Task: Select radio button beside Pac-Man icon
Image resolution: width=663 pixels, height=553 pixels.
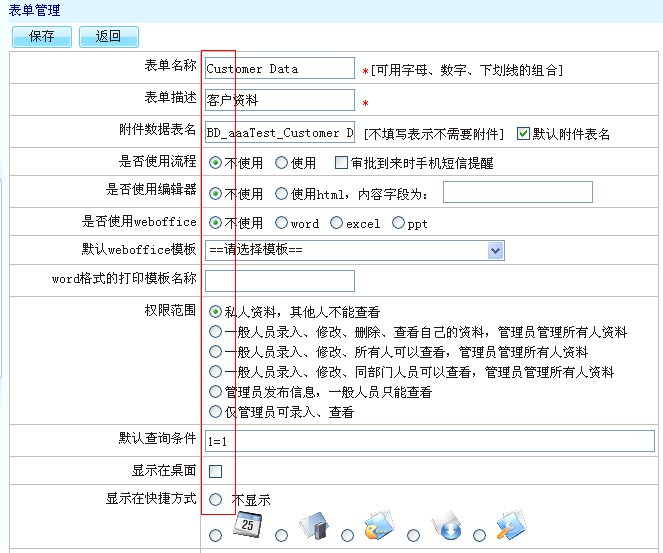Action: [348, 536]
